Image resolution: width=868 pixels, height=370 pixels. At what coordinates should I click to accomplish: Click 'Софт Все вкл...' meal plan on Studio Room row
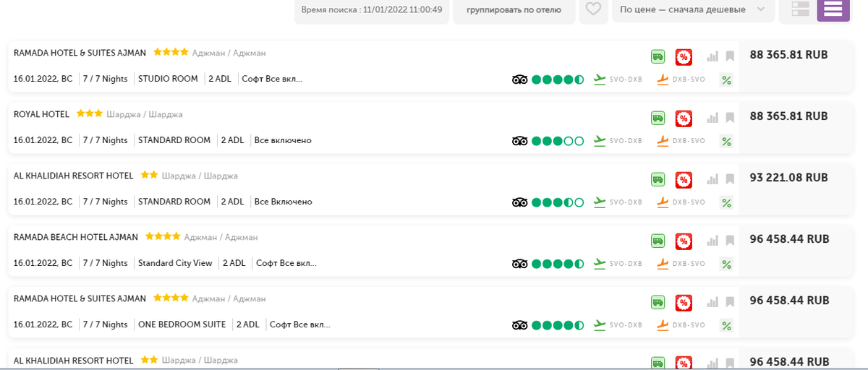(272, 79)
